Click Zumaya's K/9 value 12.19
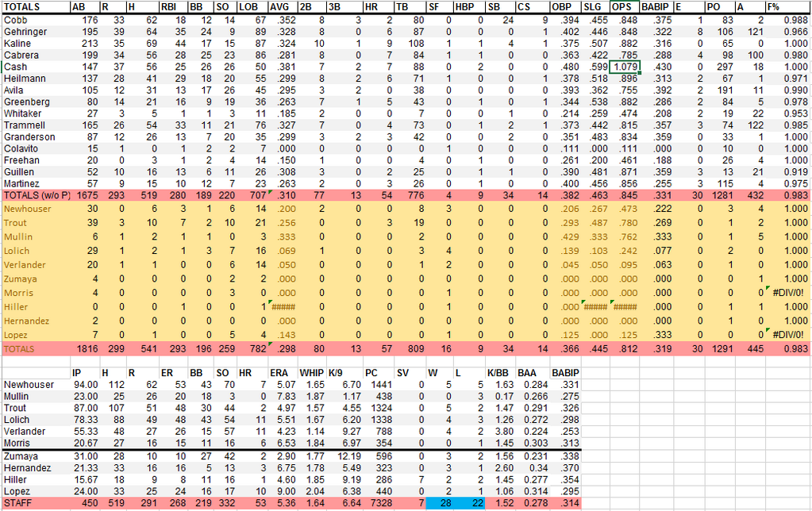The image size is (812, 511). [350, 456]
